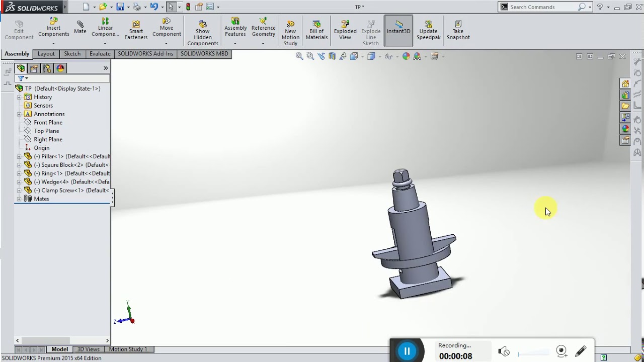Open the Motion Study 1 tab
The height and width of the screenshot is (362, 644).
[x=128, y=349]
